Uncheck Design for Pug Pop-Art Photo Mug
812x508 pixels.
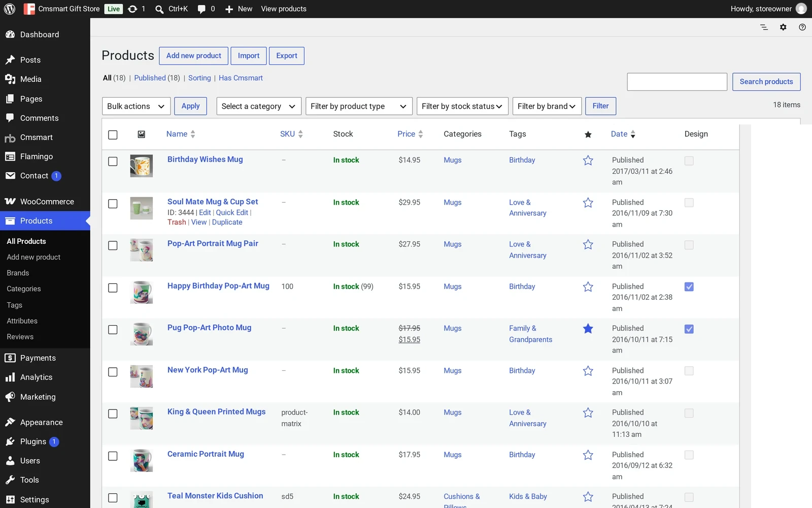click(689, 329)
